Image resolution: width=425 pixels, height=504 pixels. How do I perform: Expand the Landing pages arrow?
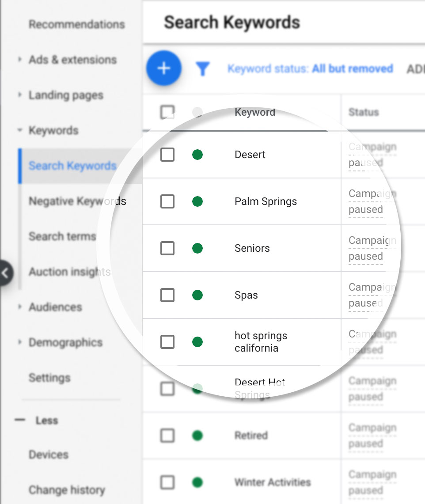coord(20,95)
